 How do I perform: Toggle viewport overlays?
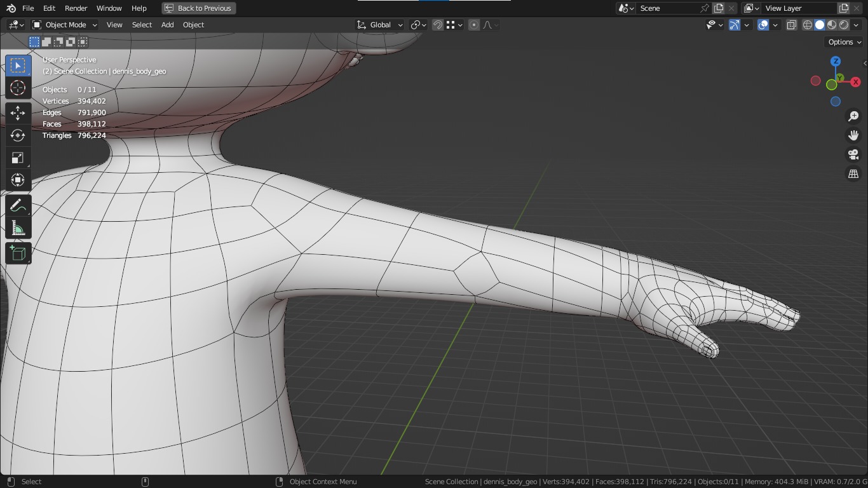[x=763, y=25]
